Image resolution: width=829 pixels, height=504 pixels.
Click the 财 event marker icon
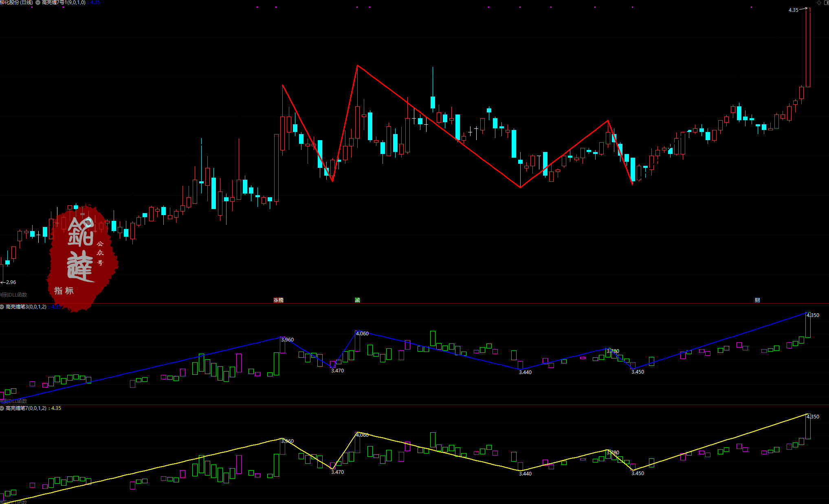coord(757,300)
